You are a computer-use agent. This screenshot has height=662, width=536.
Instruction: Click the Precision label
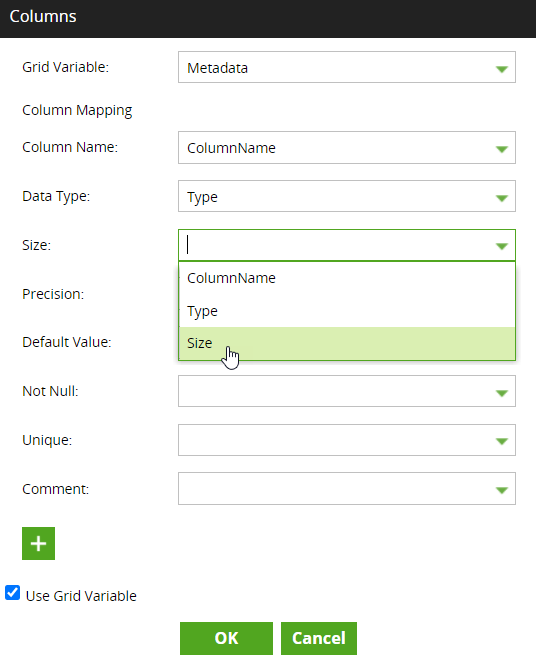tap(53, 294)
